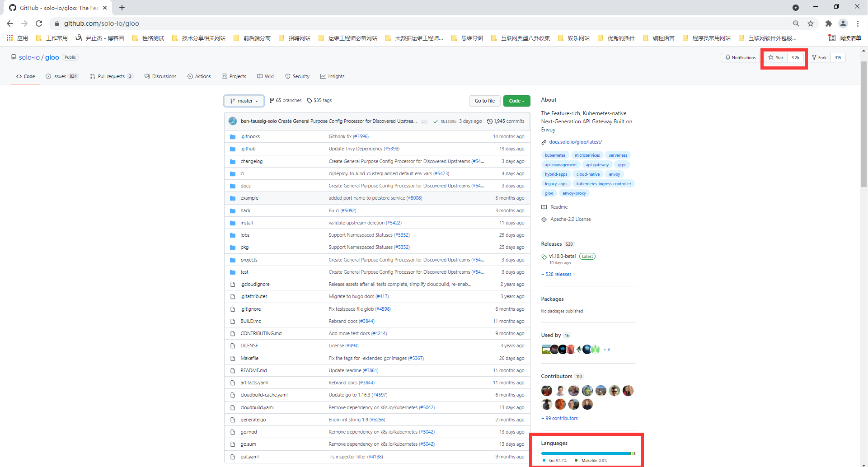Open docs.solo.io/gloo/latest link
868x467 pixels.
tap(575, 142)
